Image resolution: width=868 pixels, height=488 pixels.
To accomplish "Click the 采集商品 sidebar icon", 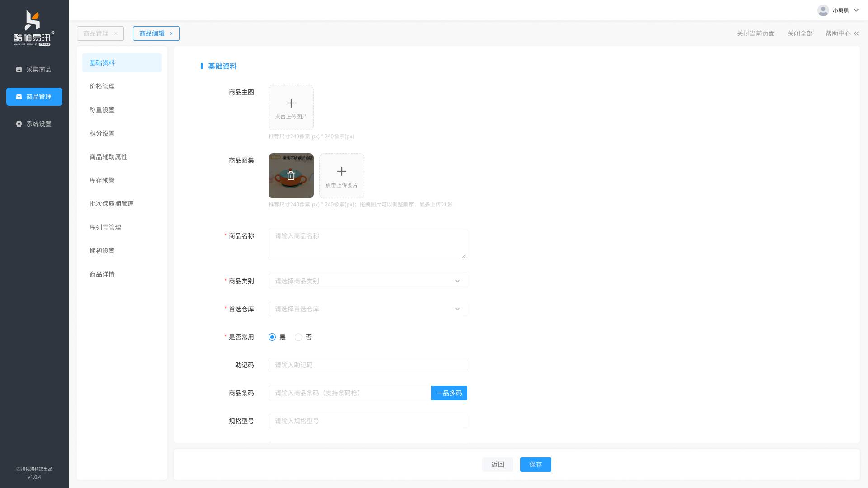I will point(19,70).
